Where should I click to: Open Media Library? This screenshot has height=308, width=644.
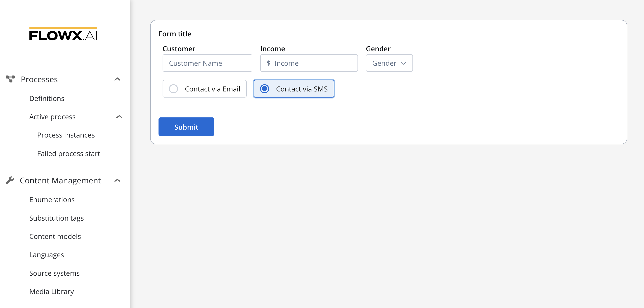coord(52,292)
